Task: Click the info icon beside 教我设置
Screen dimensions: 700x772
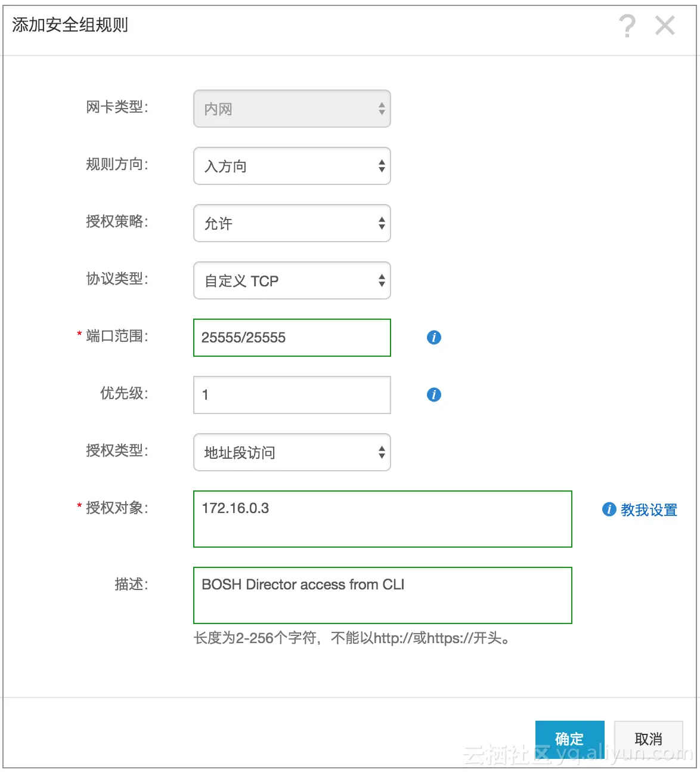Action: [x=609, y=509]
